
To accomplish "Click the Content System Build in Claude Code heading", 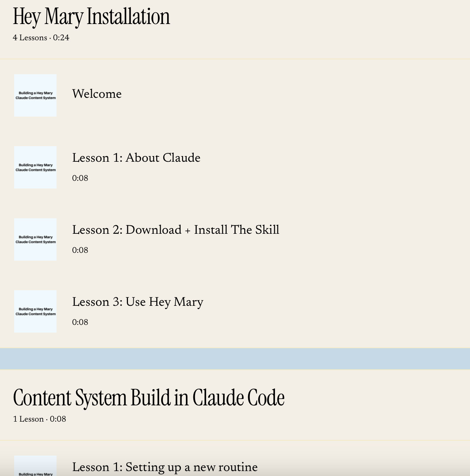I will [x=149, y=398].
